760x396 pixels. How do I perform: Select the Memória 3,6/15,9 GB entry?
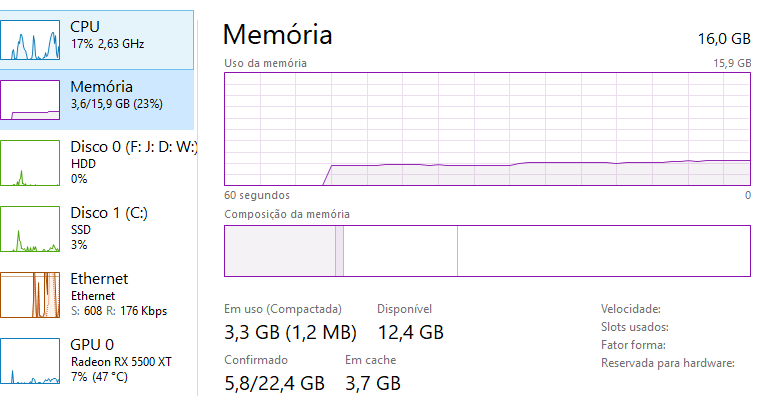tap(97, 100)
